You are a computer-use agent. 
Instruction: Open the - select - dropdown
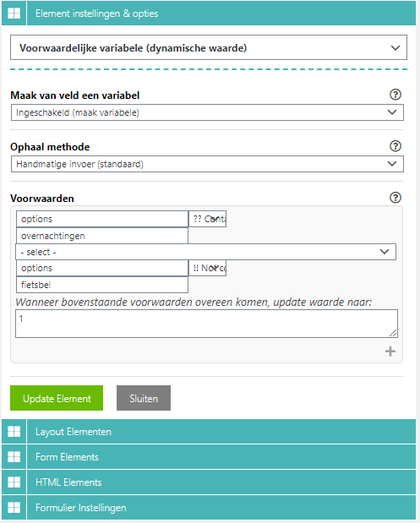[205, 252]
